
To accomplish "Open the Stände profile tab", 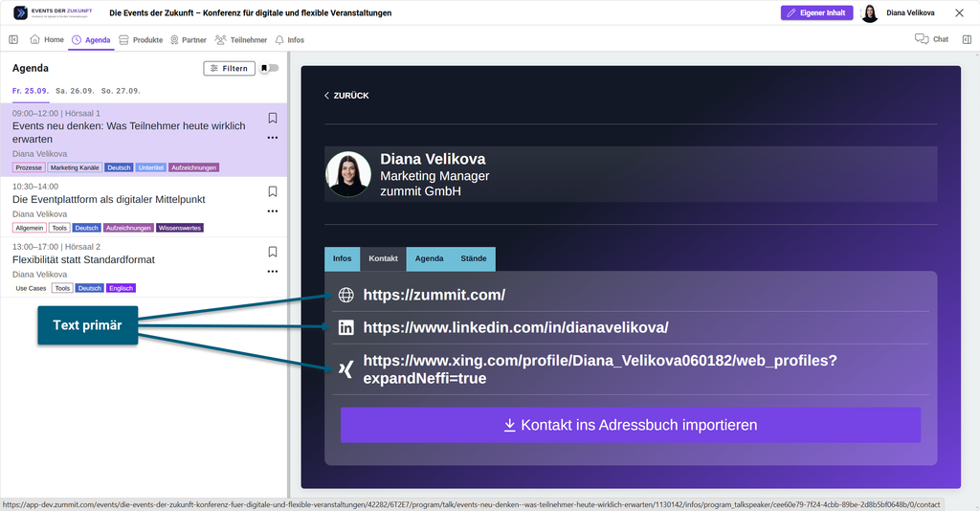I will [x=474, y=258].
